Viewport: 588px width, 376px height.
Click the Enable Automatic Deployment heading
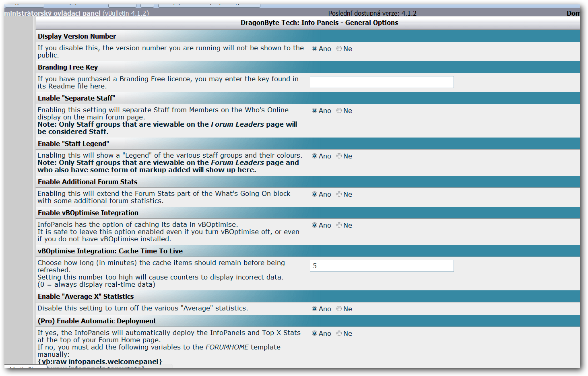[97, 321]
